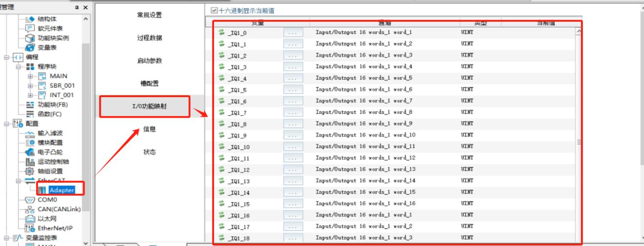Open the 电子凸轮 icon

30,152
